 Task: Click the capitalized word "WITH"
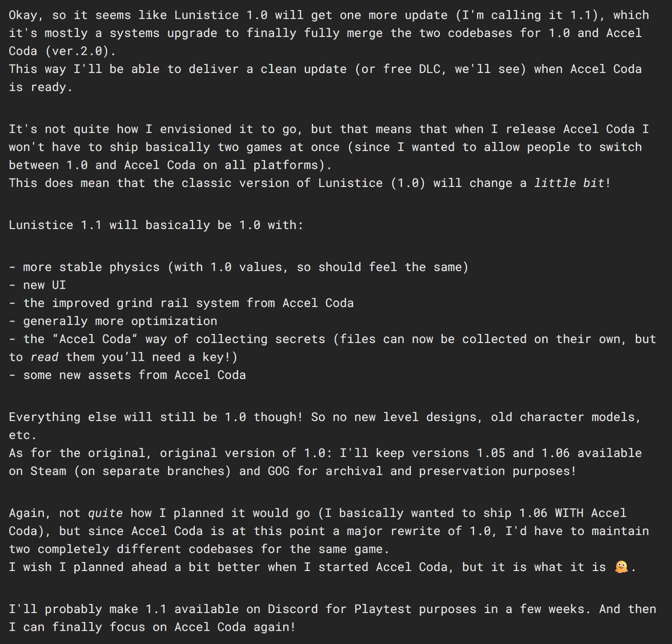[569, 513]
